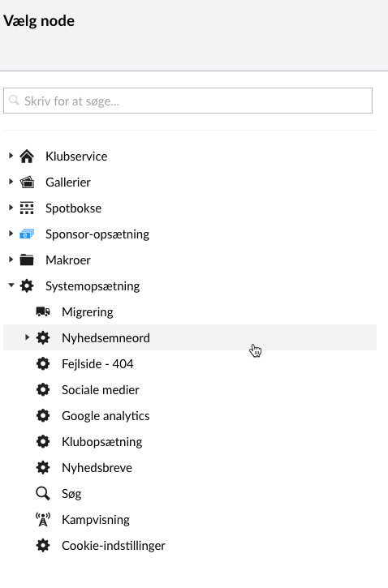This screenshot has height=588, width=388.
Task: Expand the Klubservice tree node
Action: click(x=11, y=155)
